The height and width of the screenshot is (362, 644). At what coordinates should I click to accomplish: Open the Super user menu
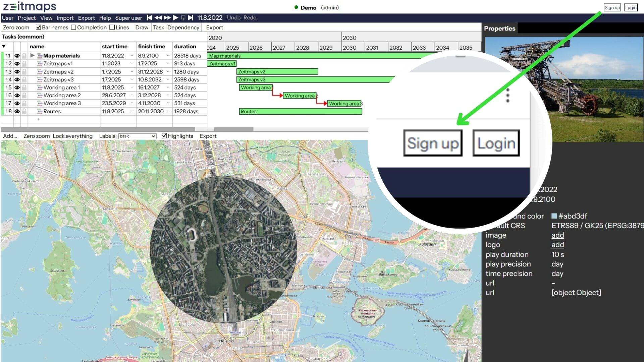128,18
